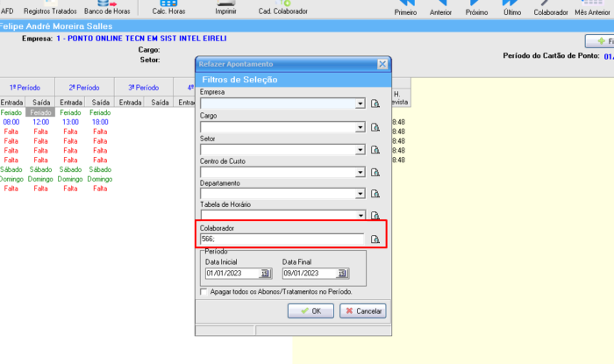Close the Refazer Apontamento dialog
This screenshot has width=614, height=364.
click(382, 64)
